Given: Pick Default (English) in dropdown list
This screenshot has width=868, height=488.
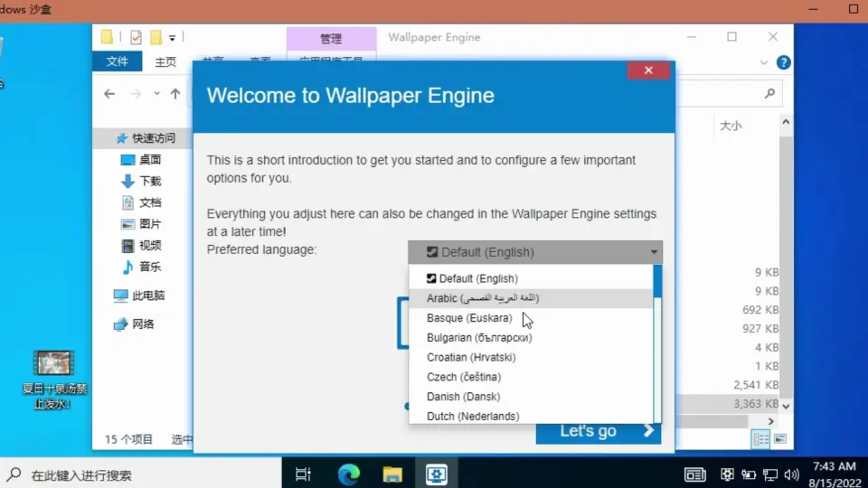Looking at the screenshot, I should click(x=531, y=278).
